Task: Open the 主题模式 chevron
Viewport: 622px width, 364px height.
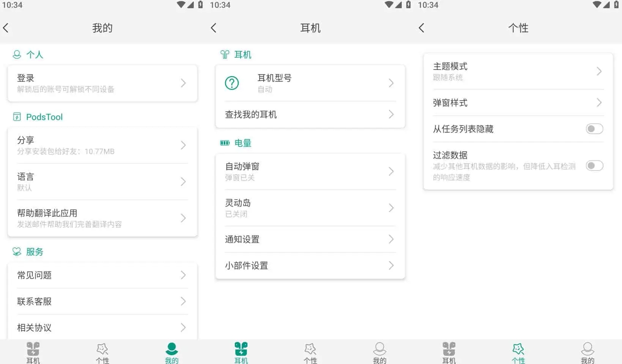Action: point(599,71)
